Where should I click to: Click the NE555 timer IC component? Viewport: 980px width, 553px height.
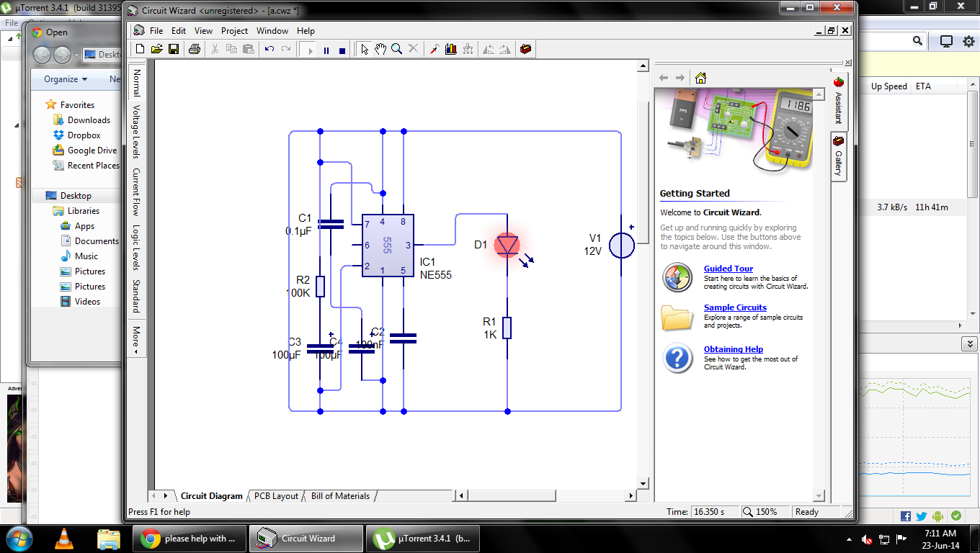(x=387, y=246)
